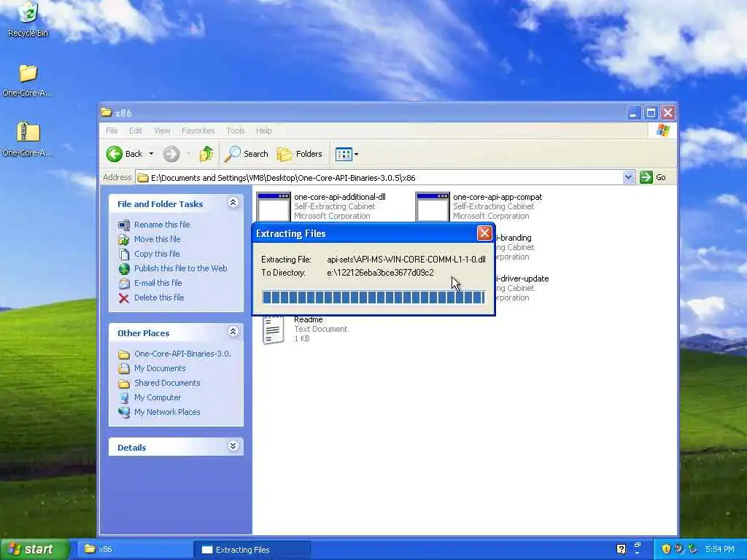Open One-Core-API-Binaries-3.0. in Other Places
Viewport: 747px width, 560px height.
[182, 354]
